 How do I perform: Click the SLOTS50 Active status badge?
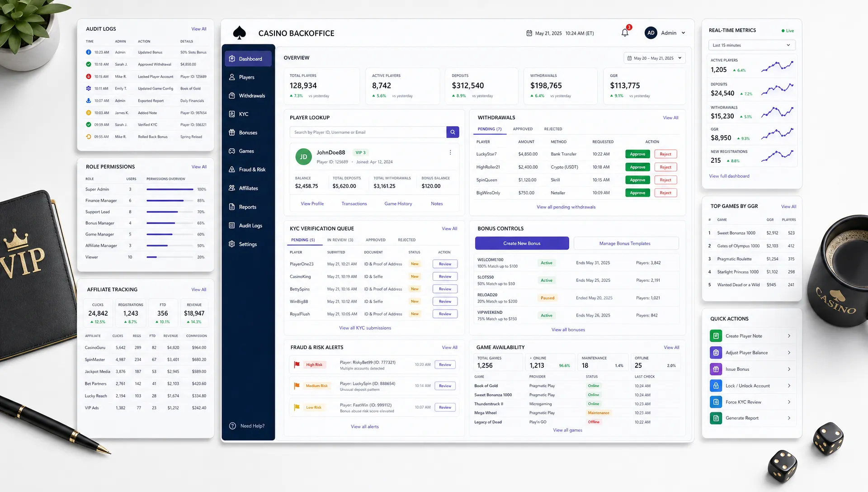tap(547, 280)
